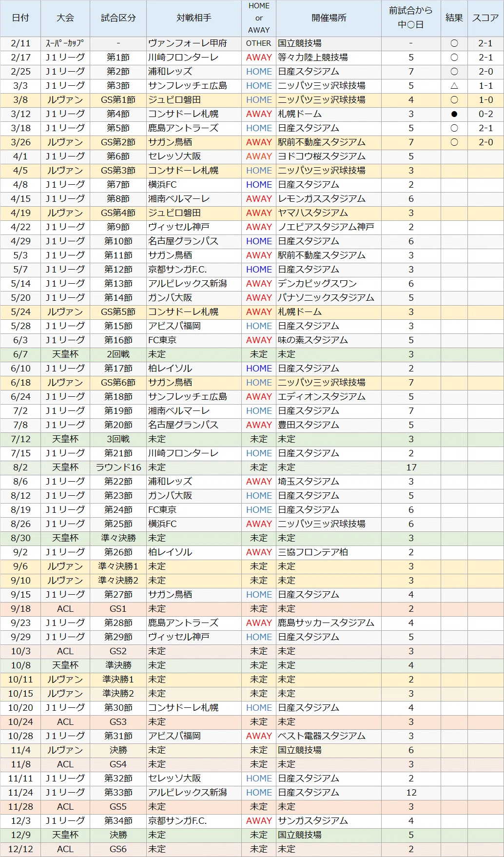Click the HOME or AWAY column header

259,18
